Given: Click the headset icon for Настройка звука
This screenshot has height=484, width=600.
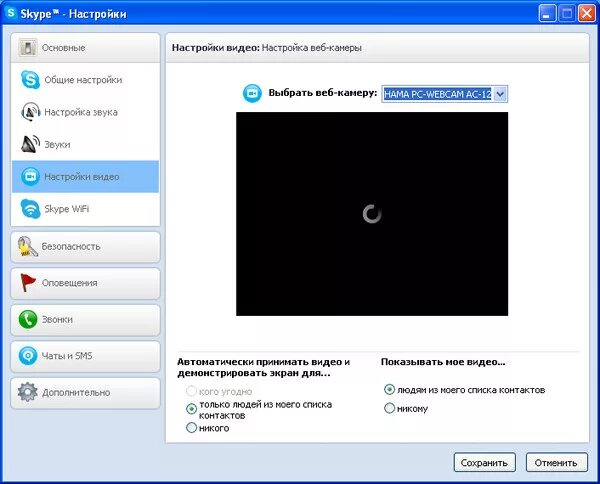Looking at the screenshot, I should [x=31, y=112].
